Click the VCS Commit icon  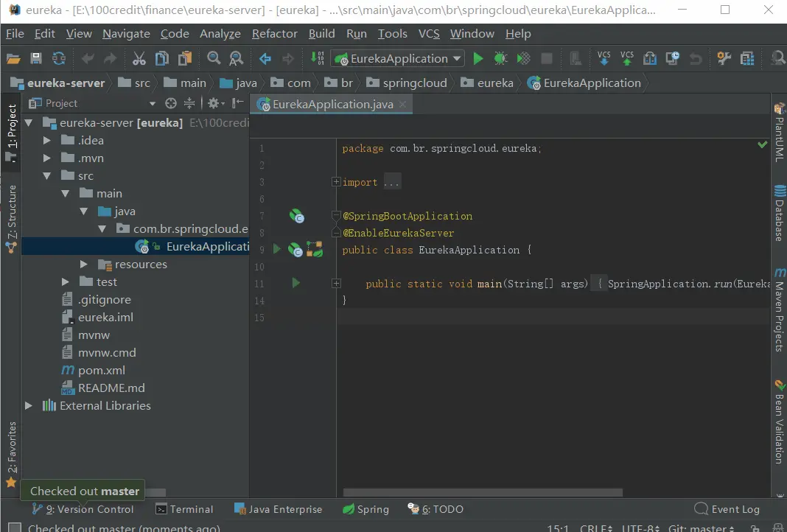click(627, 58)
